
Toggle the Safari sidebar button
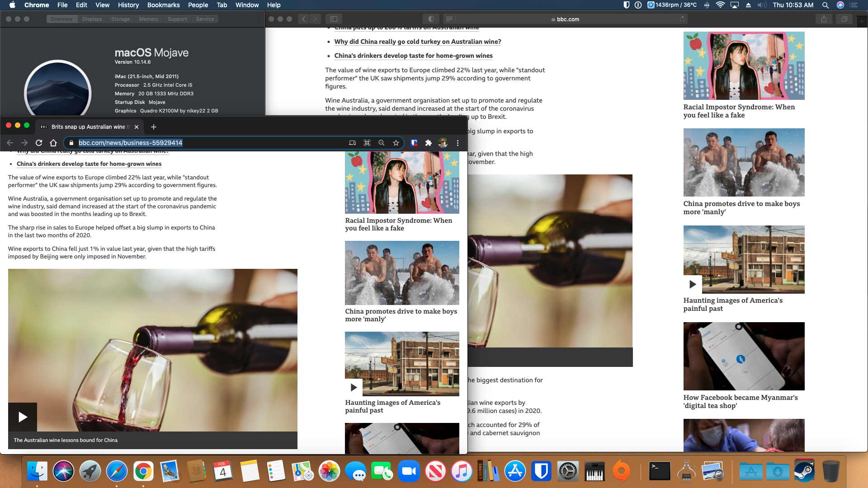tap(334, 19)
